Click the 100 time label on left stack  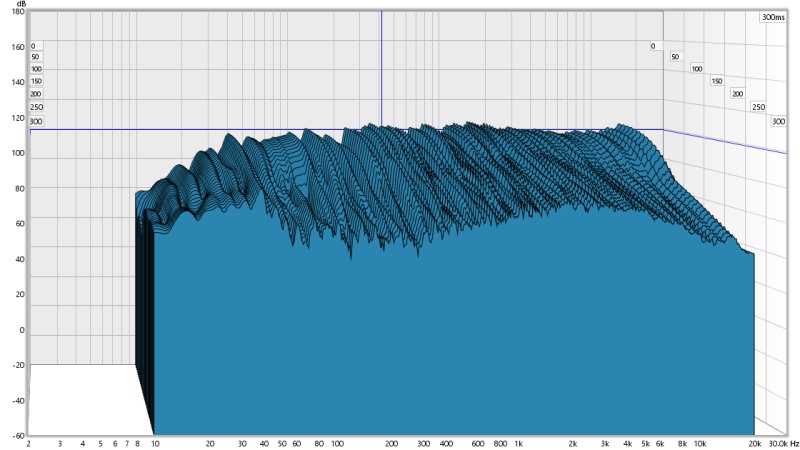[x=36, y=69]
